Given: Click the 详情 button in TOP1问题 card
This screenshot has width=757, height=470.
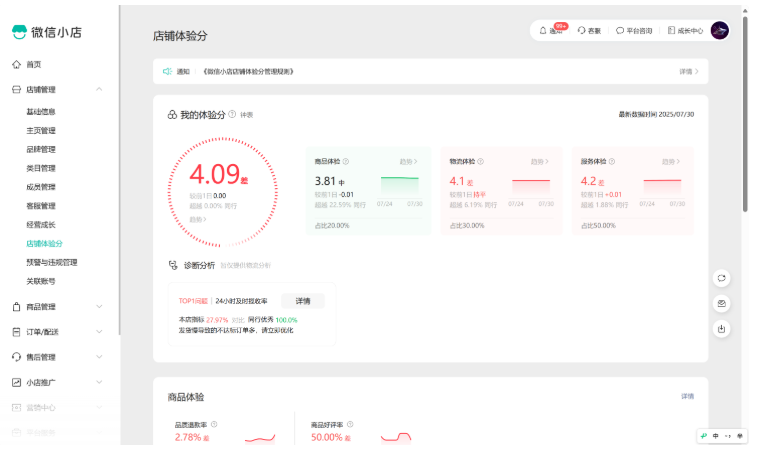Looking at the screenshot, I should pos(302,300).
